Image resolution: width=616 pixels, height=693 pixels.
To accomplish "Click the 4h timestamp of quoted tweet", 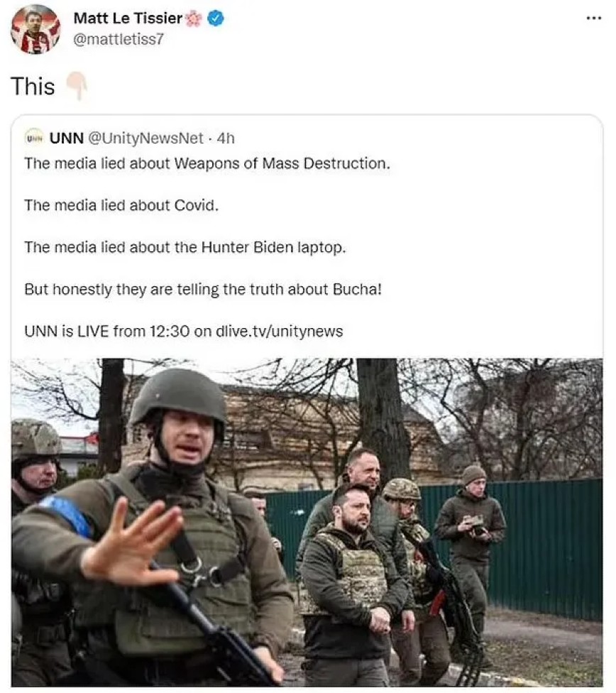I will tap(226, 138).
